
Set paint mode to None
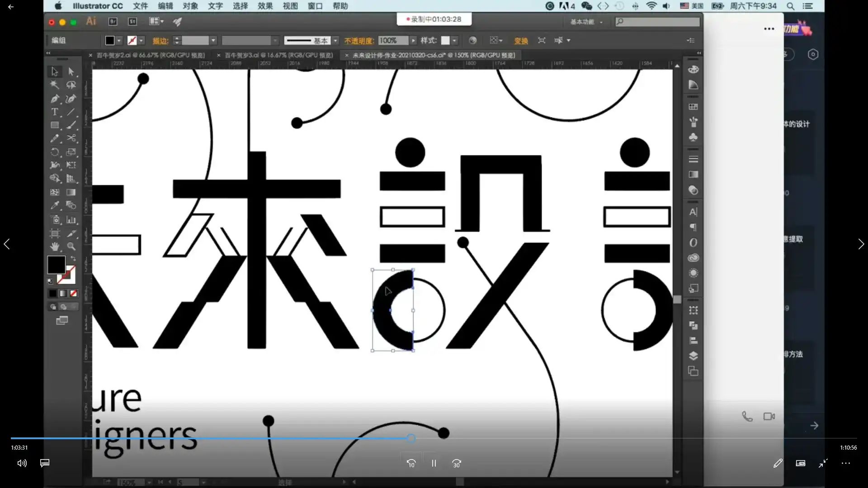point(73,293)
